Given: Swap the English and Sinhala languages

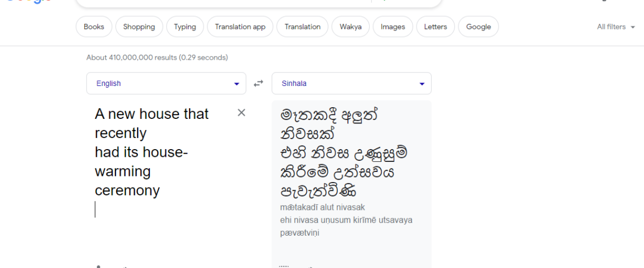Looking at the screenshot, I should 258,83.
